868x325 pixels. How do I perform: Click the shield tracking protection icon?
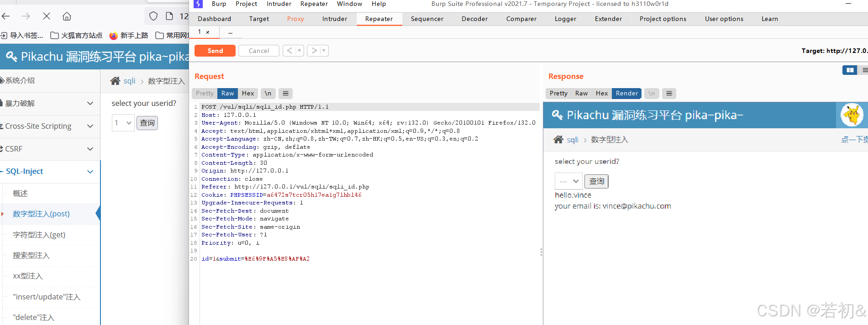coord(153,16)
